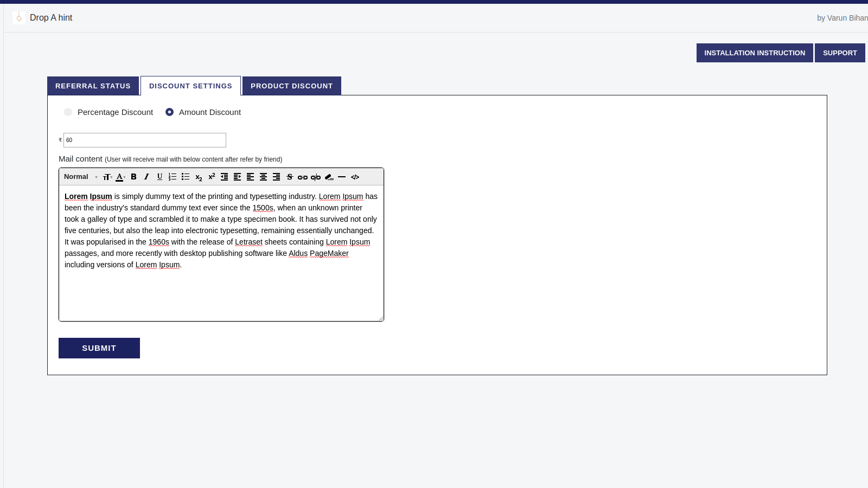Toggle bold formatting in the mail editor
Viewport: 868px width, 488px height.
click(x=133, y=177)
